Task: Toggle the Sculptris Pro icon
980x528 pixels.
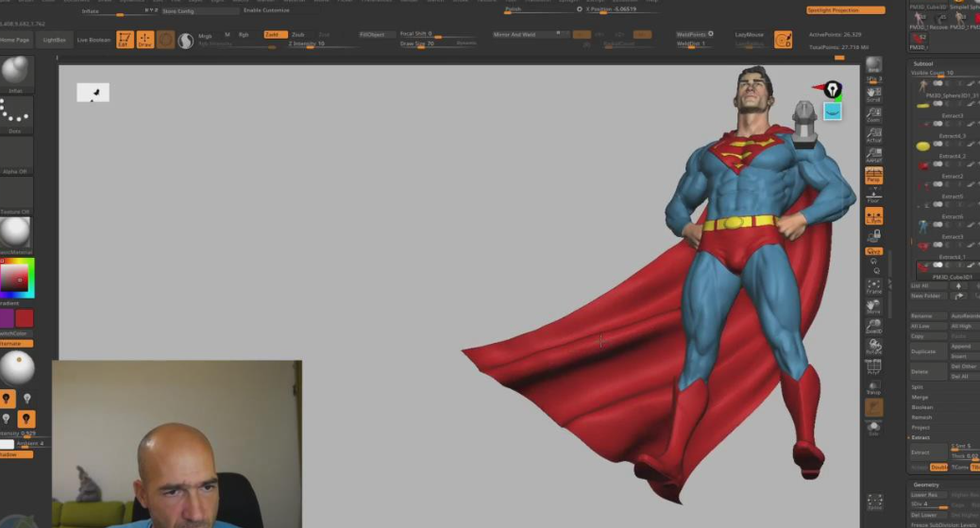Action: [186, 41]
